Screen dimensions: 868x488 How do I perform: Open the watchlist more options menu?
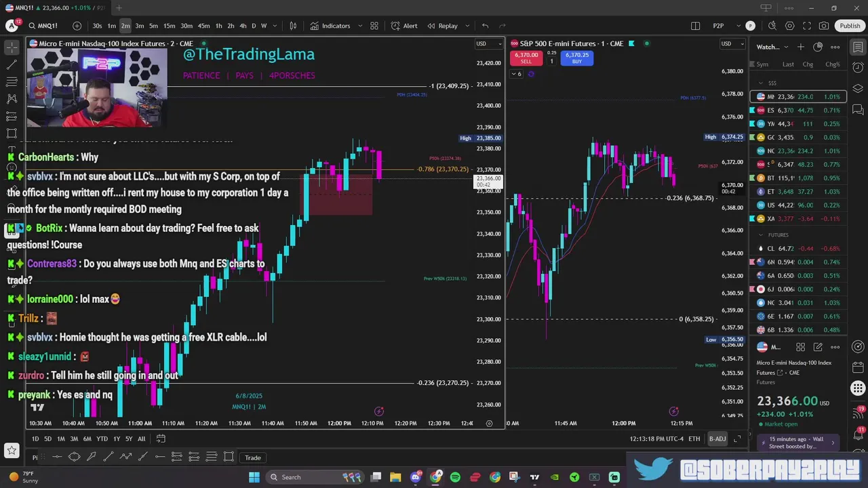pos(835,47)
